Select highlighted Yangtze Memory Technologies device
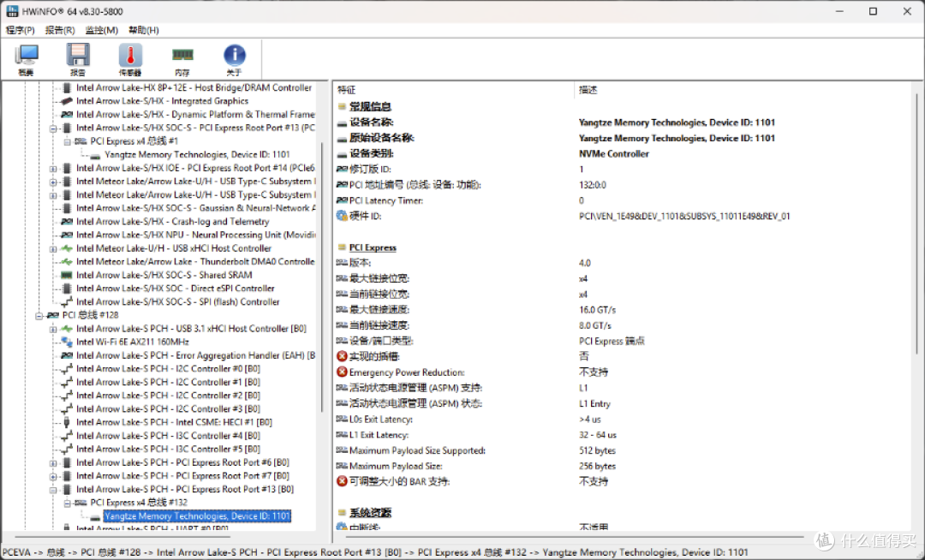 (197, 516)
